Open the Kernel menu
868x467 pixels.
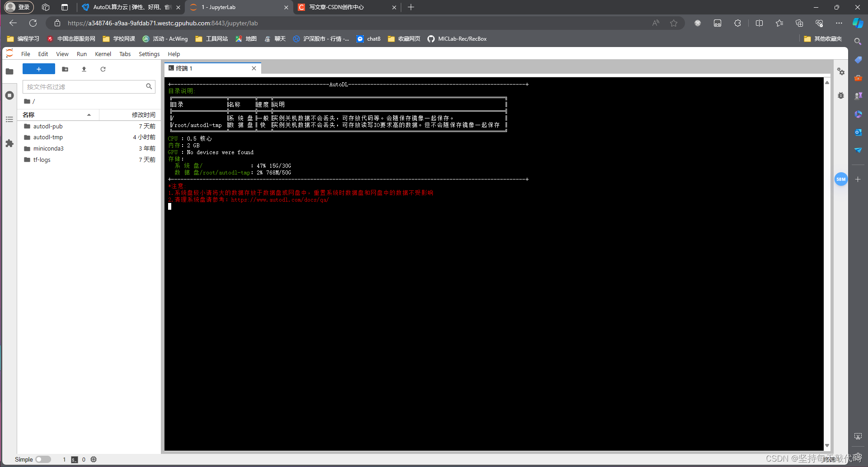(103, 54)
